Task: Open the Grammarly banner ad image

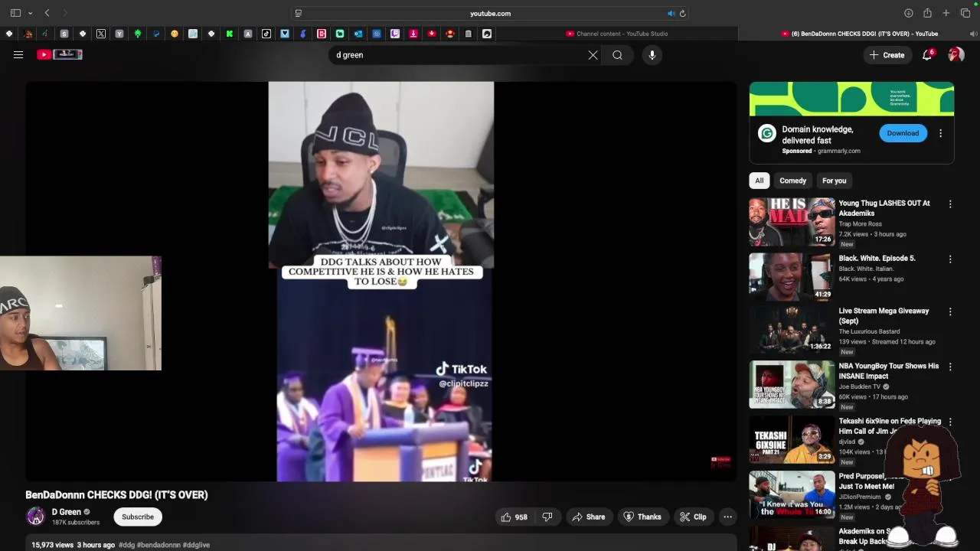Action: click(x=851, y=99)
